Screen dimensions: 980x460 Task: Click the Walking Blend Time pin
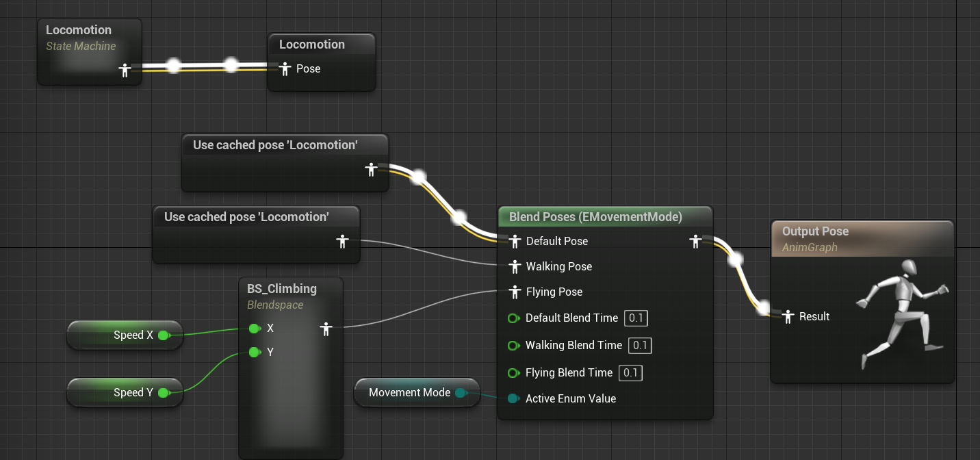[513, 346]
